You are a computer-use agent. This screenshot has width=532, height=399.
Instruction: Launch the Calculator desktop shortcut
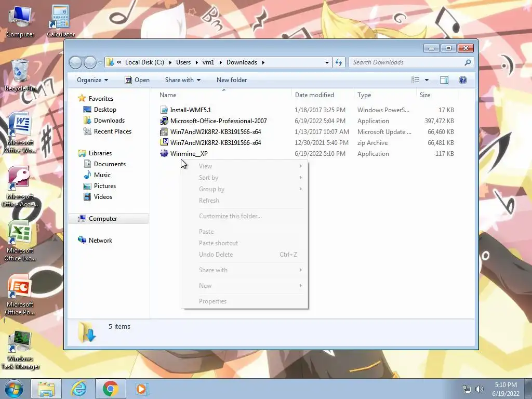tap(61, 21)
